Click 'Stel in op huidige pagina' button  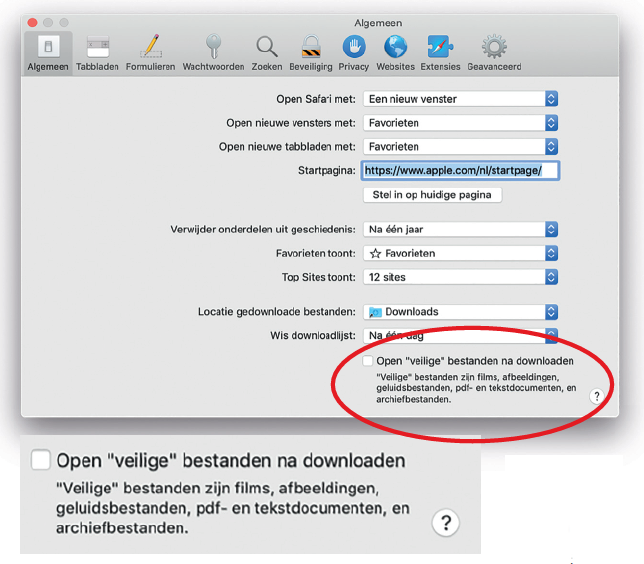click(x=432, y=195)
